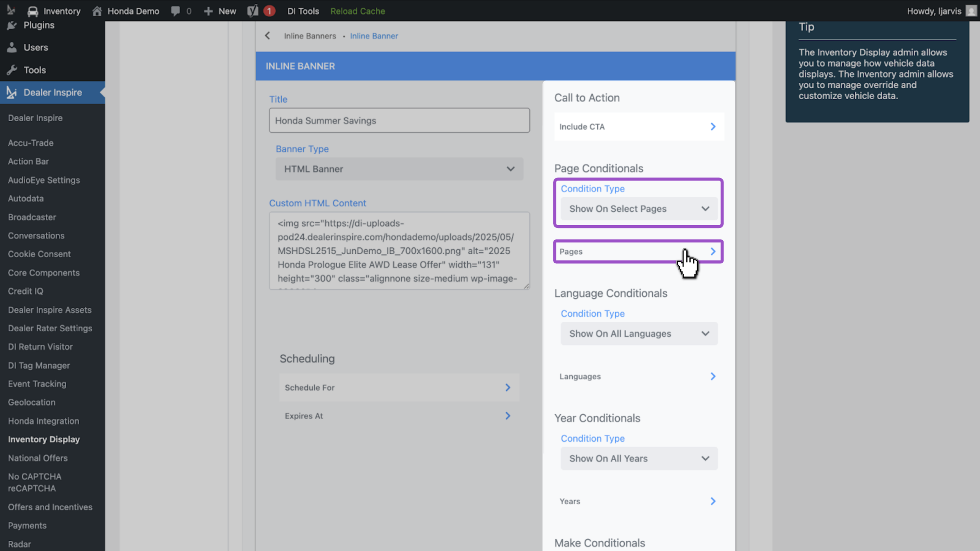
Task: Click the Users icon in sidebar
Action: coord(12,47)
